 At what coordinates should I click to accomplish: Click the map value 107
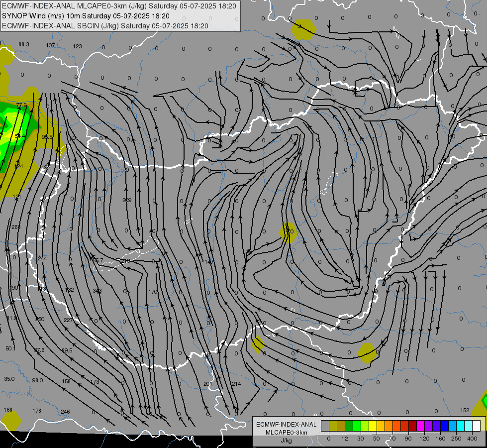click(50, 45)
